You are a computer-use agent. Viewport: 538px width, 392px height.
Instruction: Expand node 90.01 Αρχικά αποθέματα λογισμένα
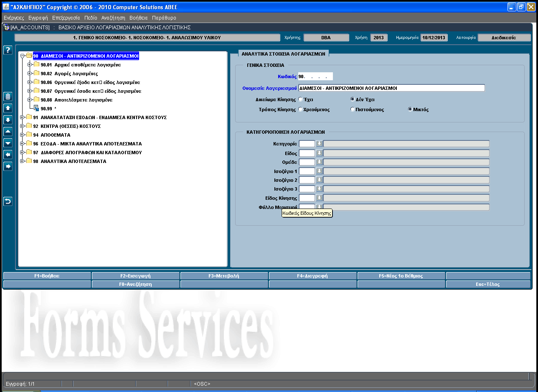click(x=30, y=65)
